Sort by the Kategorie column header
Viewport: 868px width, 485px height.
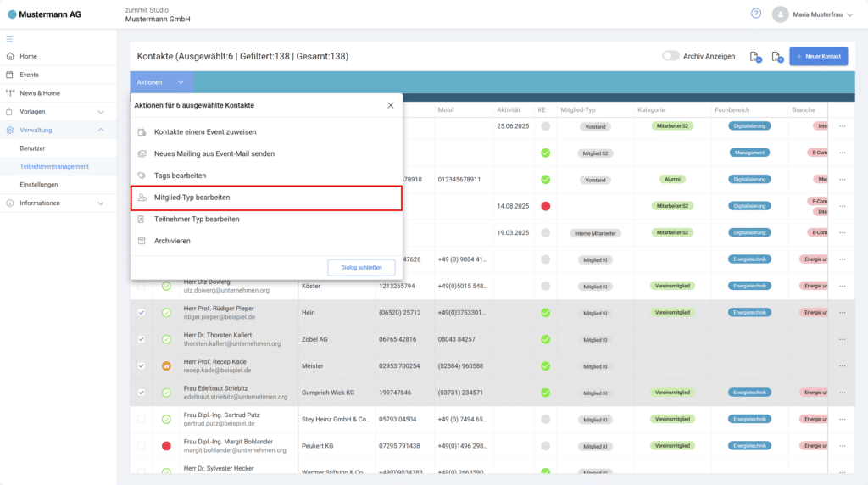click(651, 110)
